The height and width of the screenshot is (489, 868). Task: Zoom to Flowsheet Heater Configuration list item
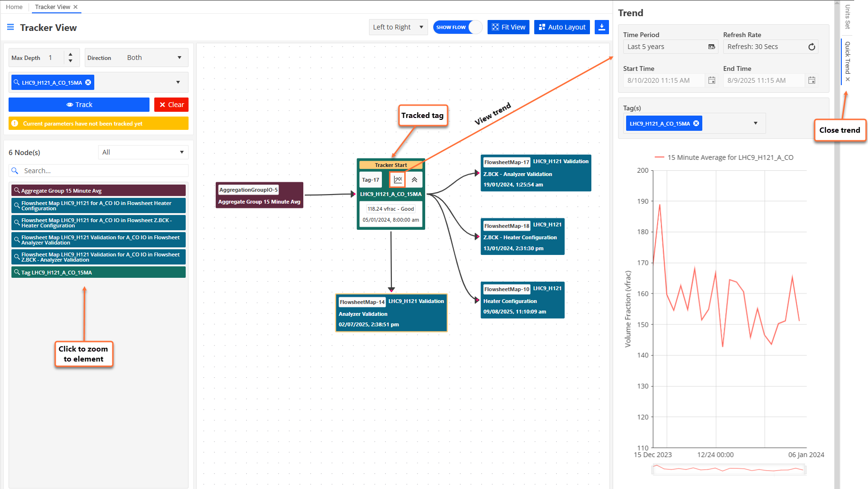point(99,205)
